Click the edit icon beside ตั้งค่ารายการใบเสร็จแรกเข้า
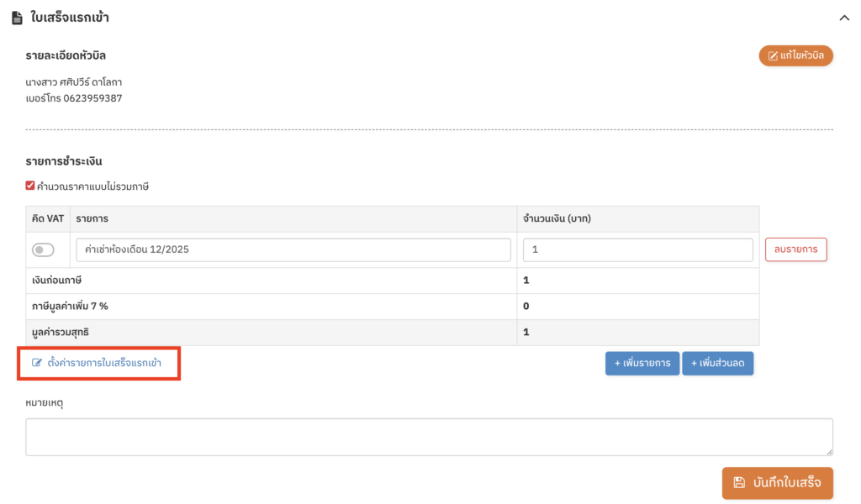Viewport: 861px width, 504px height. click(37, 363)
